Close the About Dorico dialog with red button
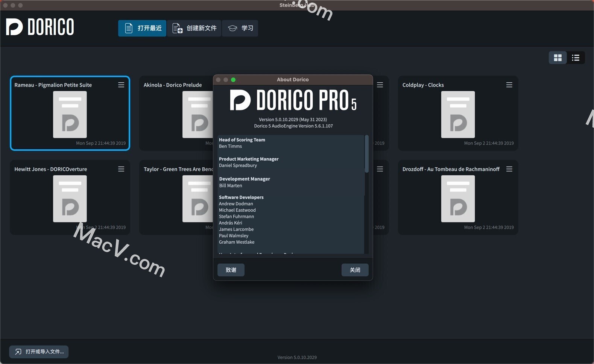Image resolution: width=594 pixels, height=364 pixels. coord(218,80)
